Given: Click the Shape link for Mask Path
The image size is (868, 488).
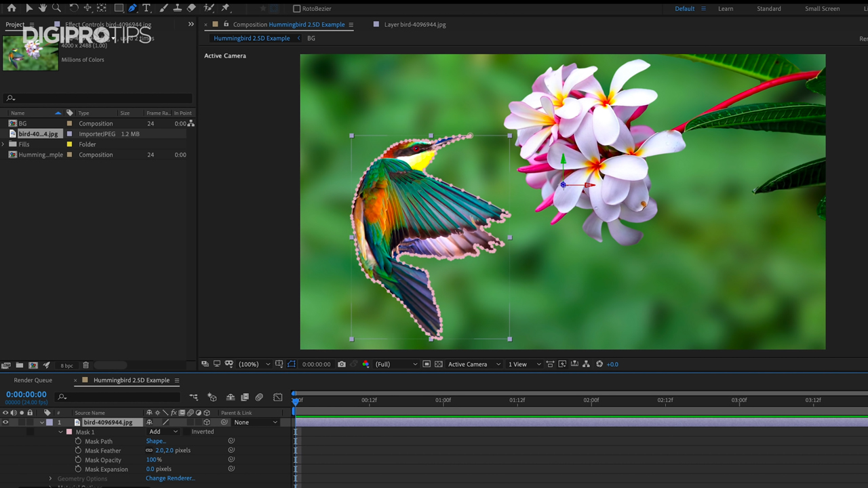Looking at the screenshot, I should point(155,441).
